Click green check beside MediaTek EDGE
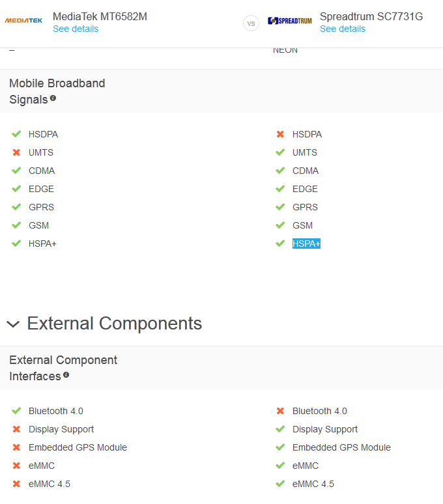This screenshot has width=443, height=504. [x=16, y=189]
